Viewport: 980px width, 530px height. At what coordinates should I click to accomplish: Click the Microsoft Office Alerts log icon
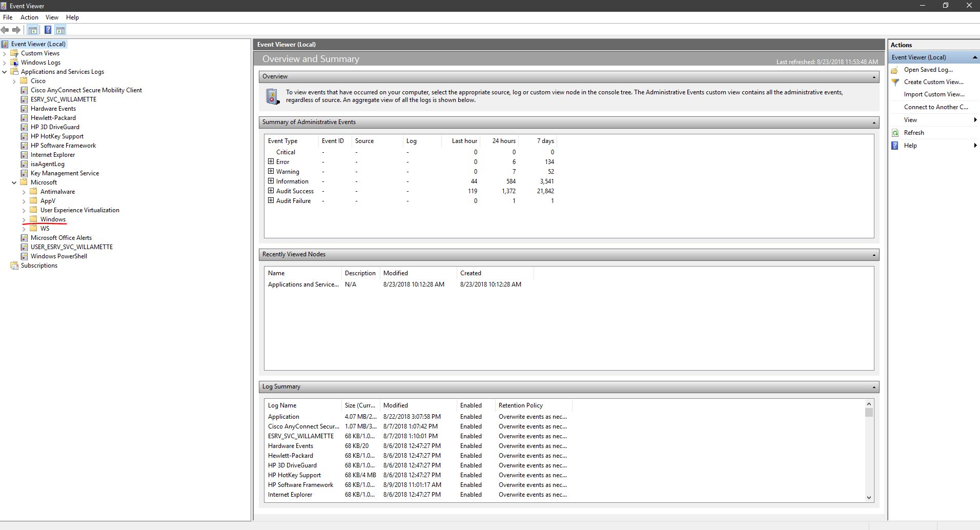click(24, 238)
